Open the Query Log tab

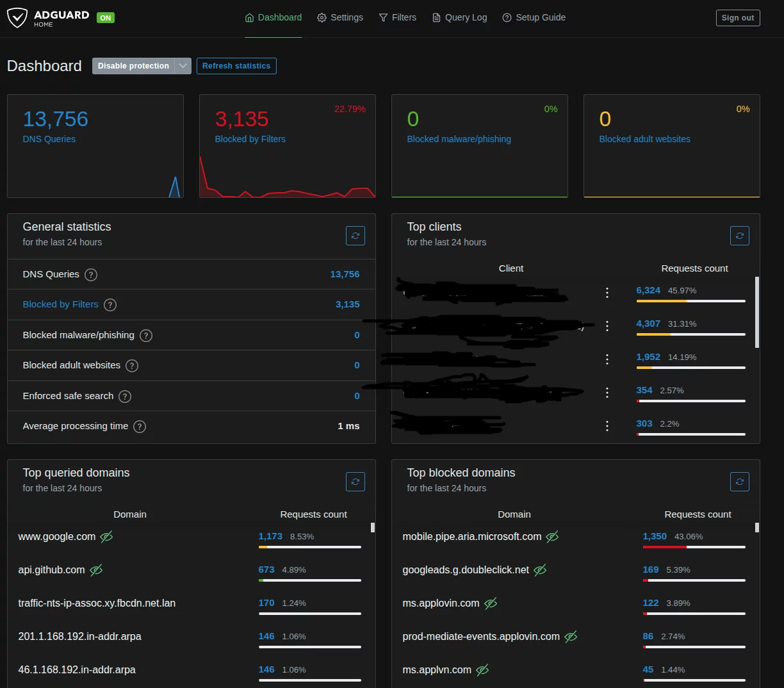point(459,18)
